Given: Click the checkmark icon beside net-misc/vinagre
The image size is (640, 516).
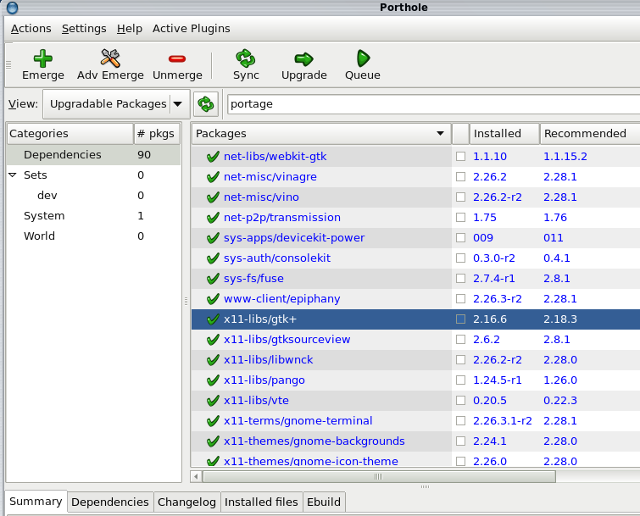Looking at the screenshot, I should [x=213, y=177].
